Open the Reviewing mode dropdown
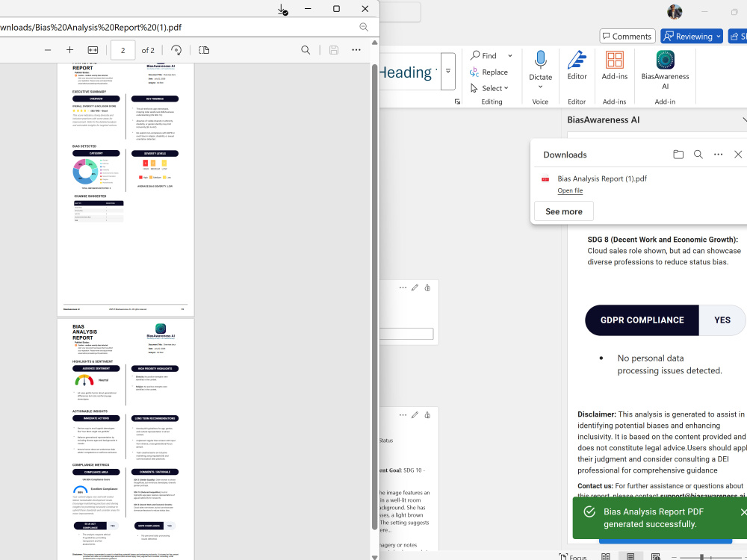 click(692, 36)
